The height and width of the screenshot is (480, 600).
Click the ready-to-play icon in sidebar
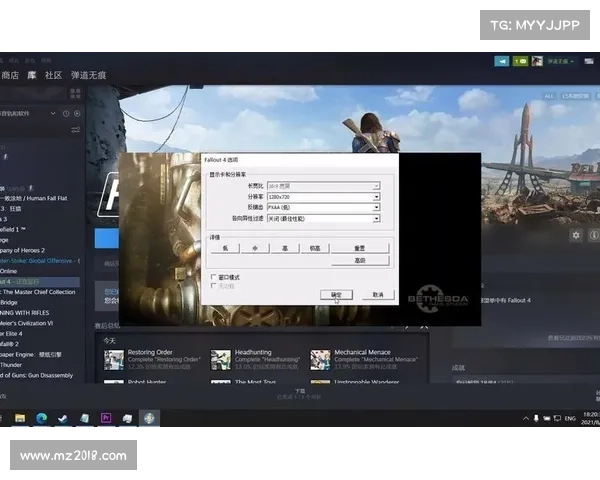coord(77,114)
